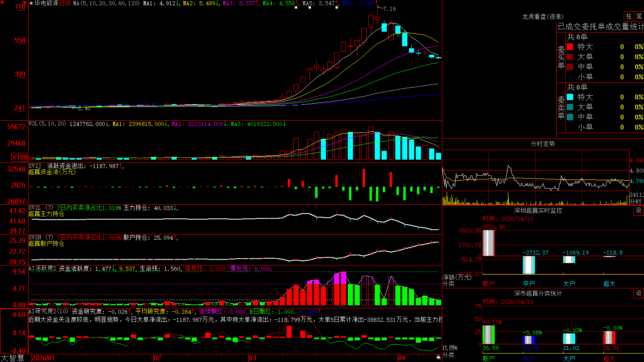Click the 散户 ratio bar labelled +0.11%

[x=488, y=335]
